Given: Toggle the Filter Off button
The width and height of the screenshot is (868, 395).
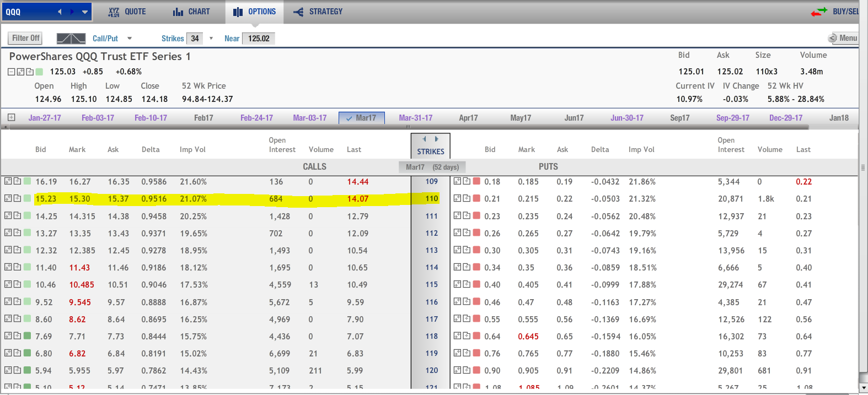Looking at the screenshot, I should tap(26, 38).
